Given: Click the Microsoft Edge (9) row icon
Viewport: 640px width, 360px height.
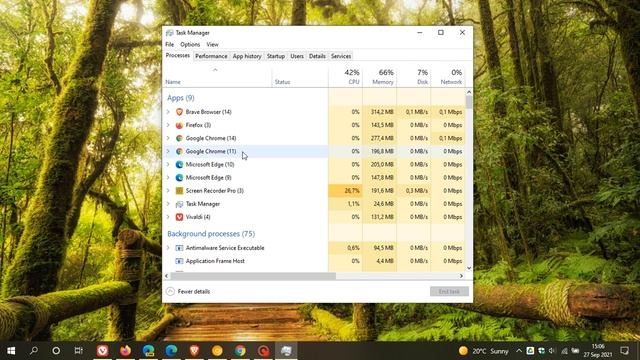Looking at the screenshot, I should 179,178.
